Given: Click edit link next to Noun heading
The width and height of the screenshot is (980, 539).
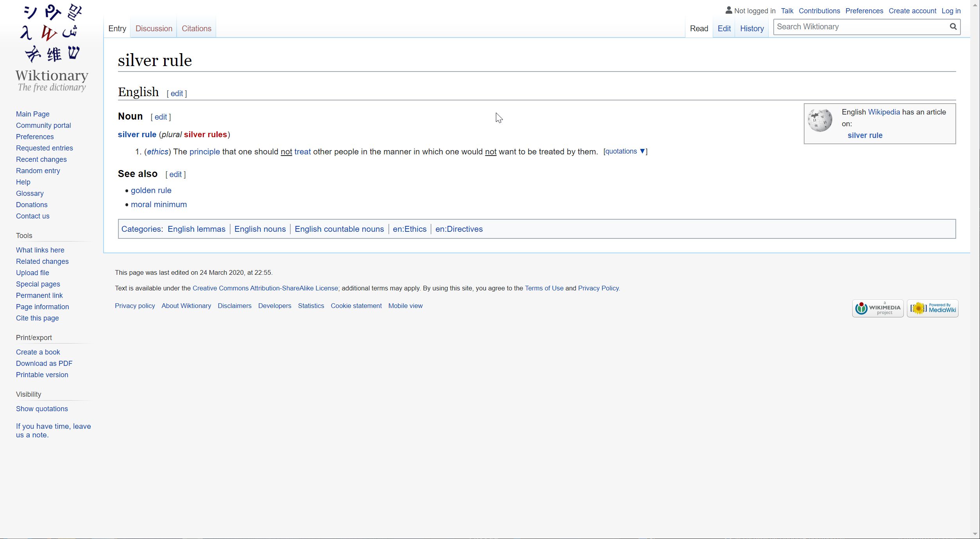Looking at the screenshot, I should point(161,117).
